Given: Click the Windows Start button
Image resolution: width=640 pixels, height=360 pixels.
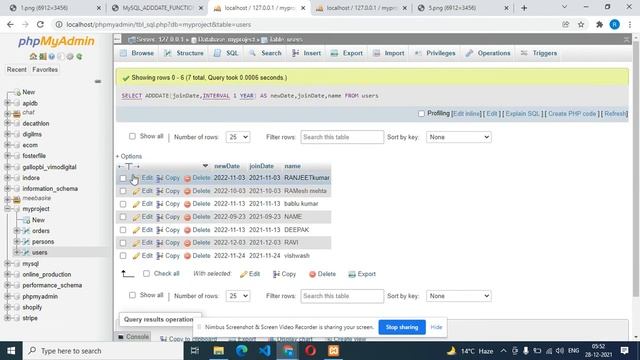Looking at the screenshot, I should tap(11, 351).
